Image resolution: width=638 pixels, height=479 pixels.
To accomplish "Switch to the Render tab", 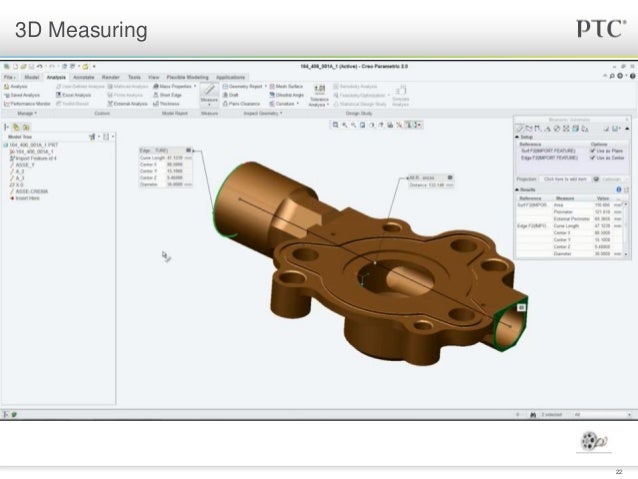I will point(111,77).
